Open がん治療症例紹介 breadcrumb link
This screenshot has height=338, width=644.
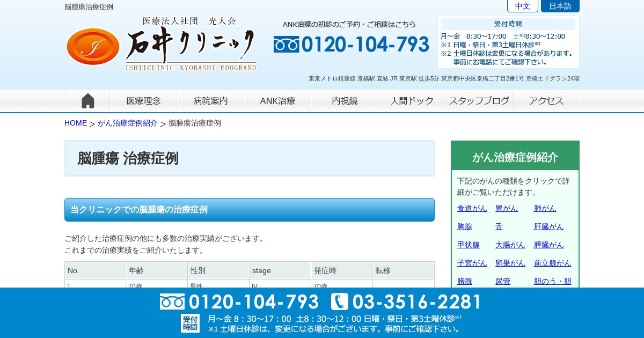click(x=128, y=123)
